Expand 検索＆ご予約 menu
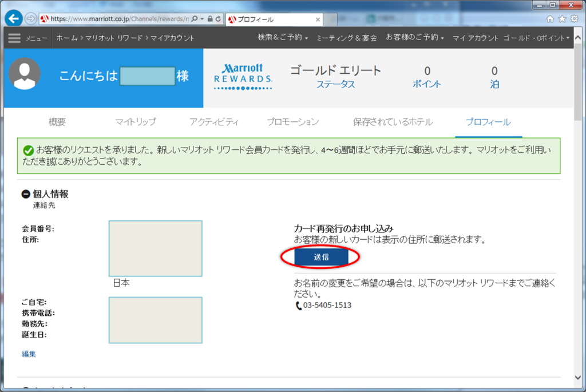Viewport: 586px width, 392px height. coord(283,37)
